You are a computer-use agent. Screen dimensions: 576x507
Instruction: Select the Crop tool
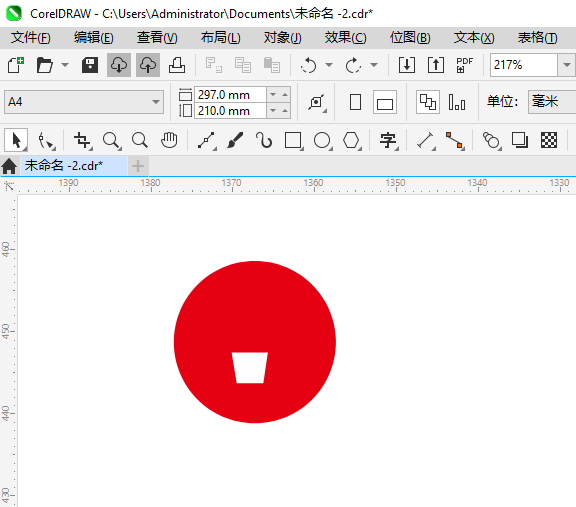click(x=82, y=140)
